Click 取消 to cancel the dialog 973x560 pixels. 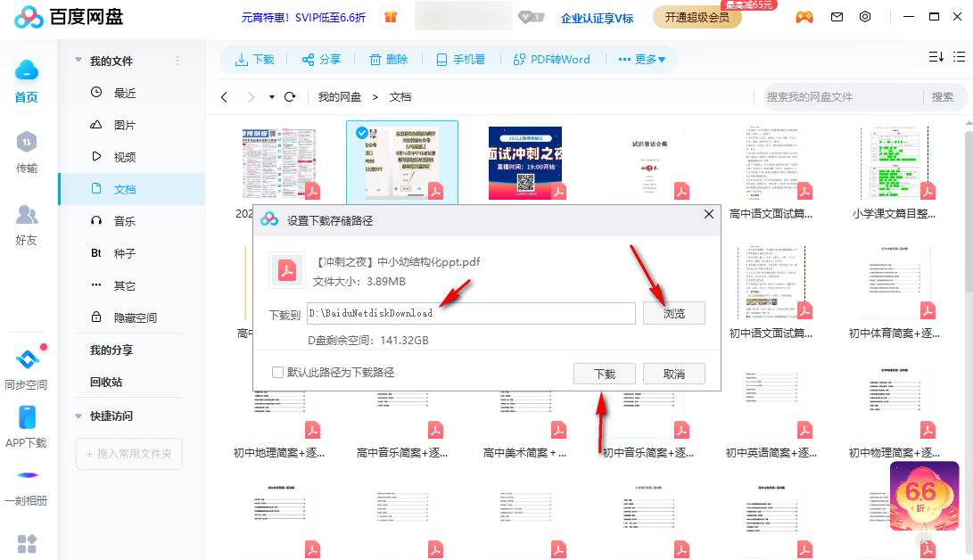click(x=674, y=374)
